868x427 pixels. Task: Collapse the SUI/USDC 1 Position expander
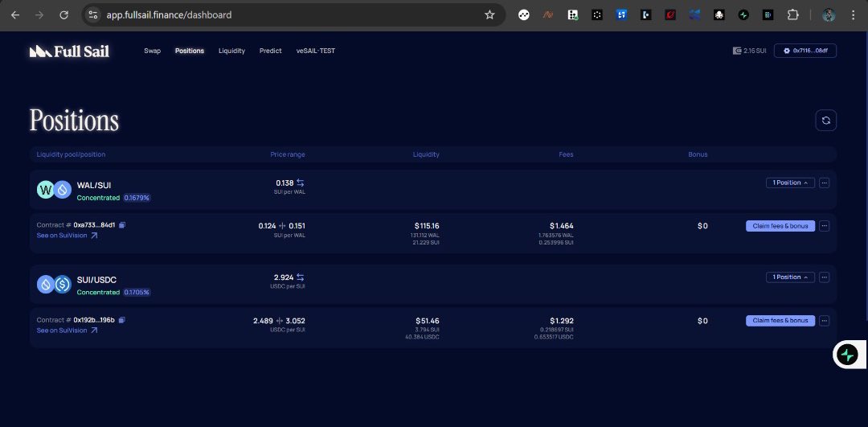[790, 277]
